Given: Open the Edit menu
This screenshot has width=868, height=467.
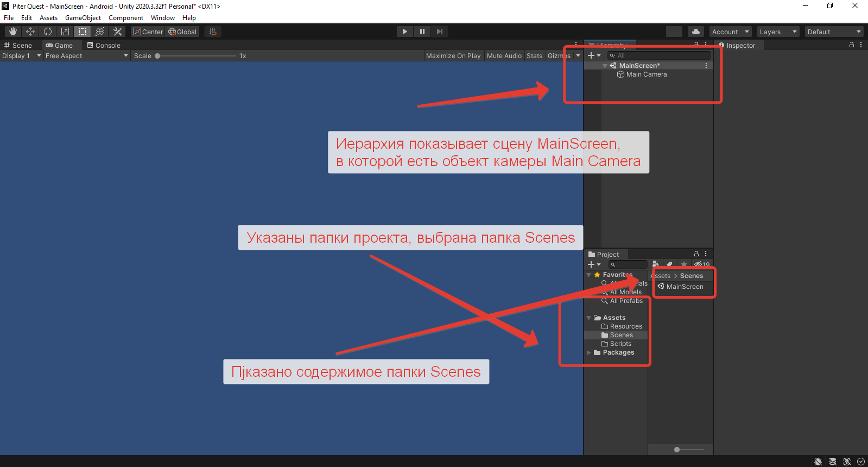Looking at the screenshot, I should coord(27,18).
